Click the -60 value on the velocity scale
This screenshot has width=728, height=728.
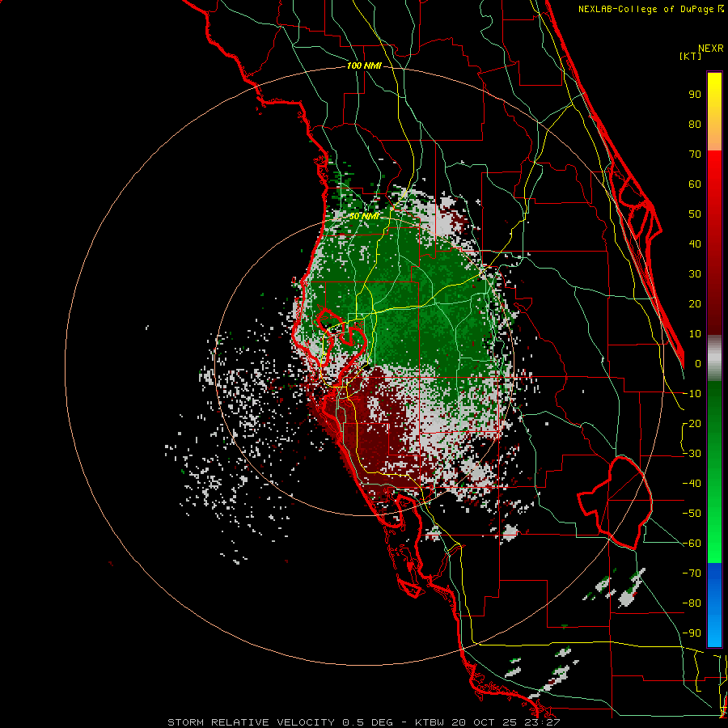(692, 544)
